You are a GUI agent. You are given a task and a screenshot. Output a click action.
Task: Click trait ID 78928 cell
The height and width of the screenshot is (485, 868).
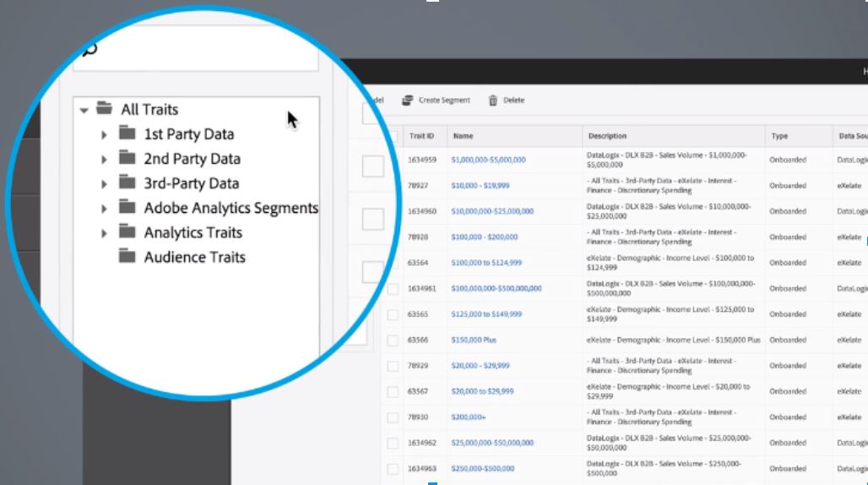point(417,237)
